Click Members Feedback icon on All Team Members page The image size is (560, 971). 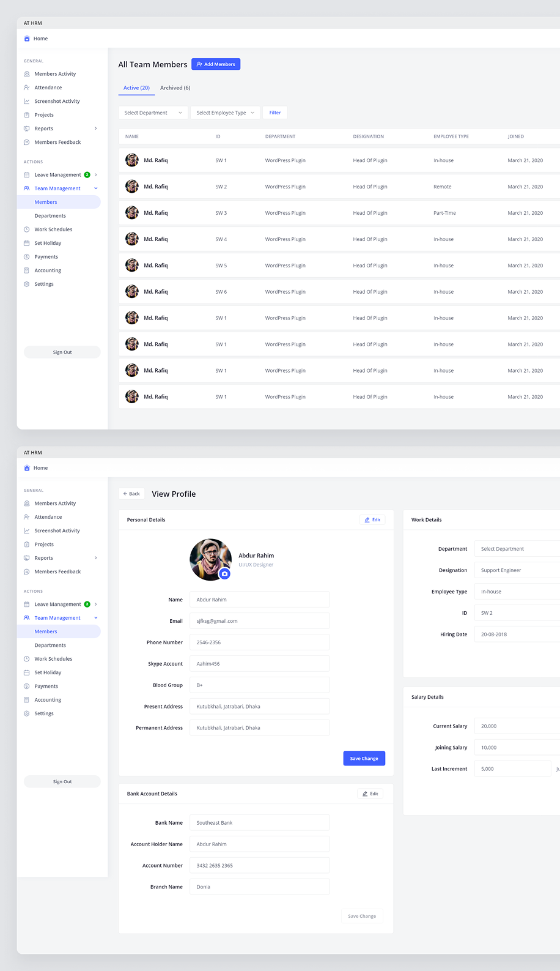point(26,142)
